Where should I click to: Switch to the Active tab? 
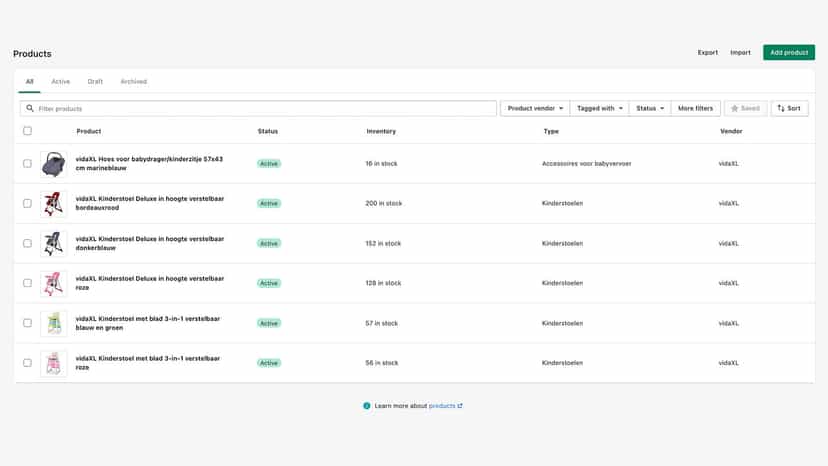61,81
